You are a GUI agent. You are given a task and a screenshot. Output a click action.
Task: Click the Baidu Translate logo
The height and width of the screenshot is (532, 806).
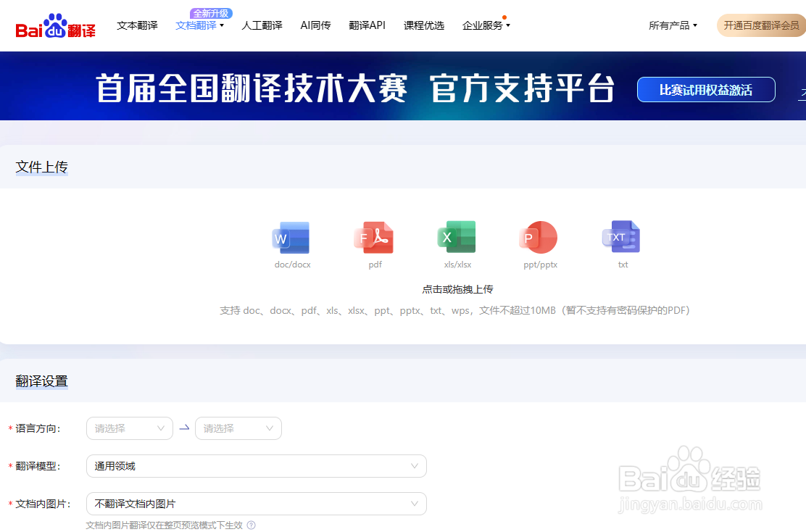pos(54,25)
